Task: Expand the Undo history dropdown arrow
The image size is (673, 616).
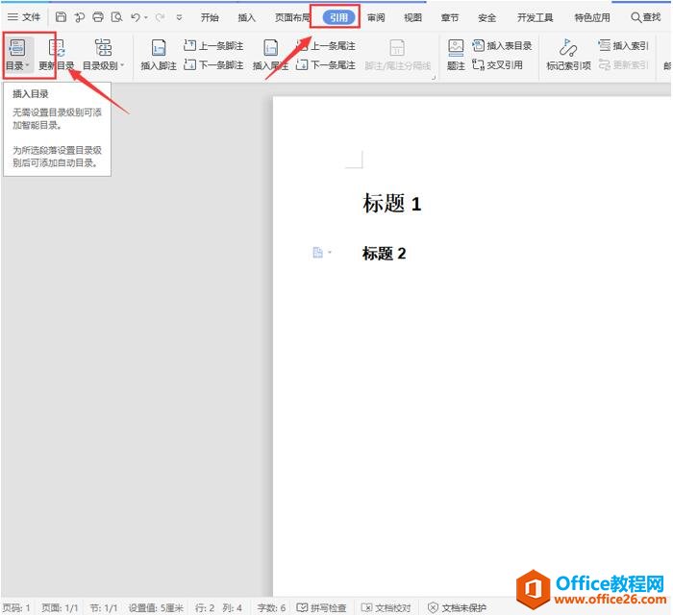Action: coord(146,17)
